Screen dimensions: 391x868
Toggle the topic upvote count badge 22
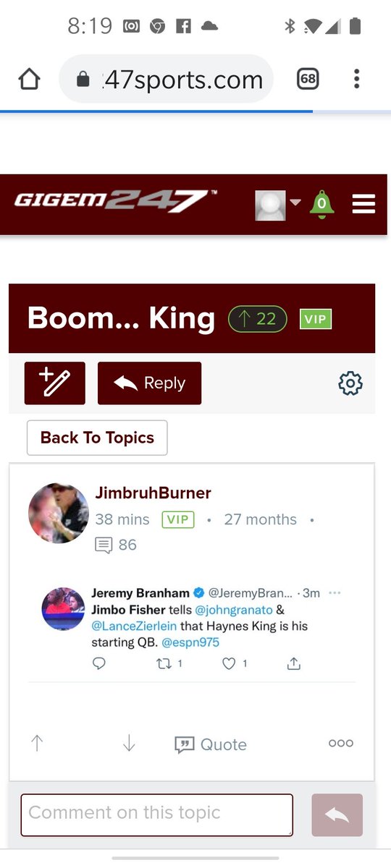tap(258, 319)
